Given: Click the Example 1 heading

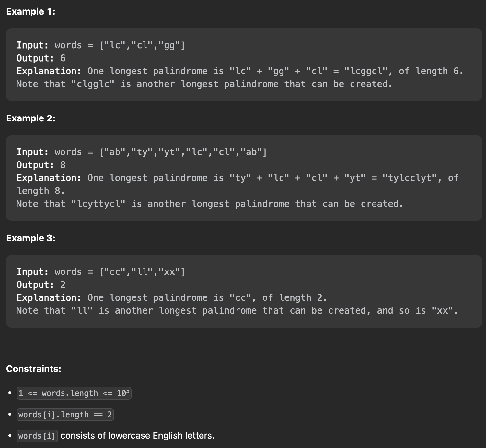Looking at the screenshot, I should pos(31,12).
